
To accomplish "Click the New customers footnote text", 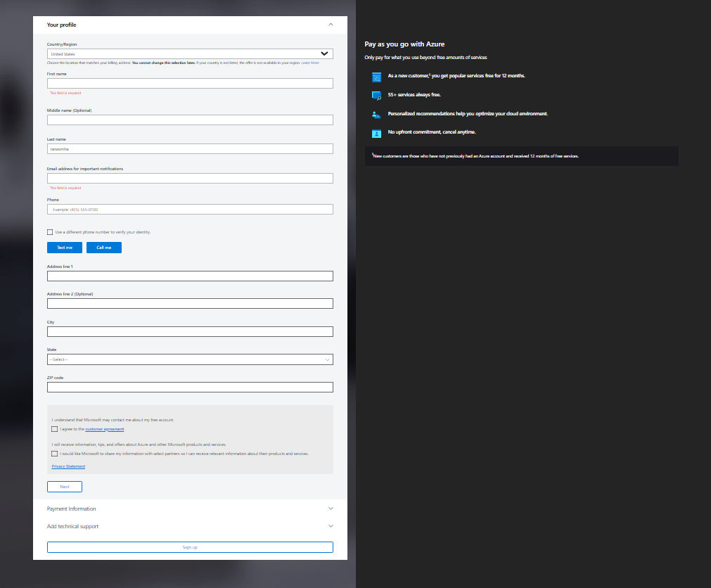I will pos(475,156).
